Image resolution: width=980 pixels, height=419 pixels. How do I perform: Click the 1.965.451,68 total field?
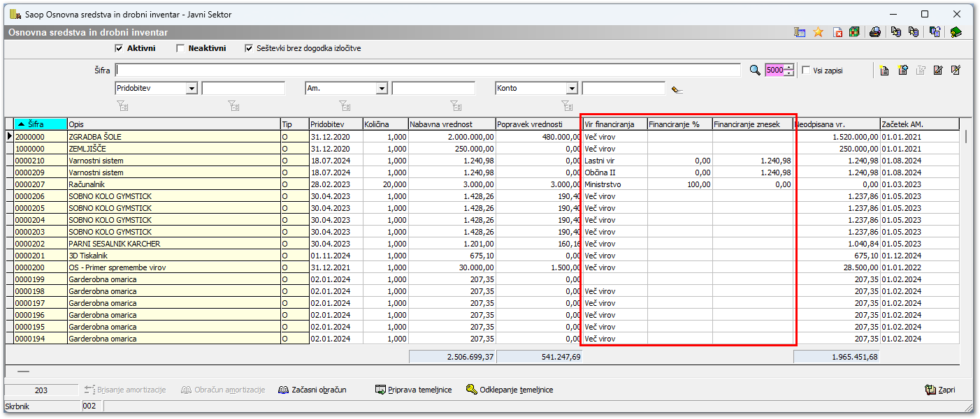837,357
